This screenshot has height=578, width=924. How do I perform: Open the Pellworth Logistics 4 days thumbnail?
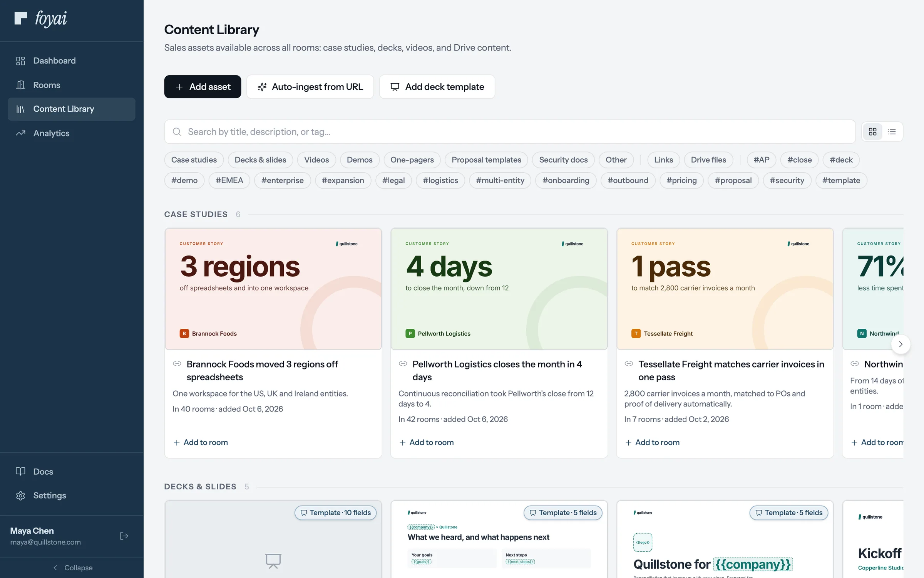point(499,289)
